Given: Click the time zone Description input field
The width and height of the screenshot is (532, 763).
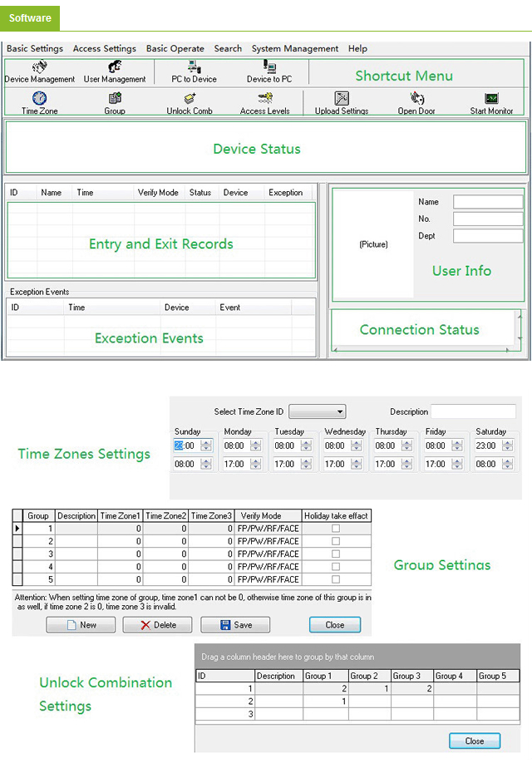Looking at the screenshot, I should (x=473, y=411).
